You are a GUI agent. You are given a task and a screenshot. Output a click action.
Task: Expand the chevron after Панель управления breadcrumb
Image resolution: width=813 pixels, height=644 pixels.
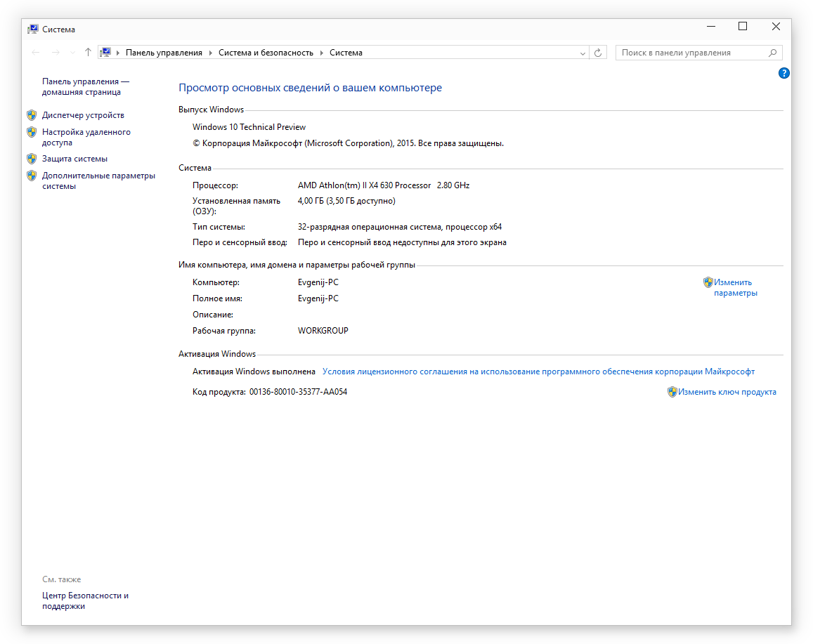[x=210, y=53]
